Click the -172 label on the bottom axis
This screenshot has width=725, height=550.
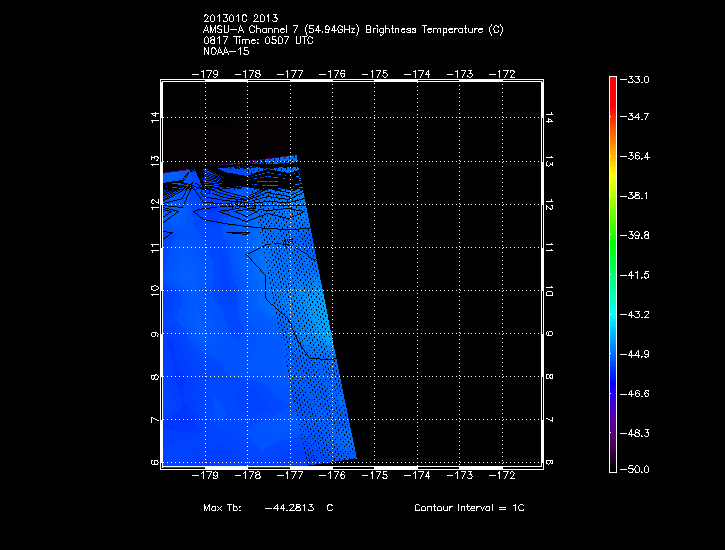[502, 476]
